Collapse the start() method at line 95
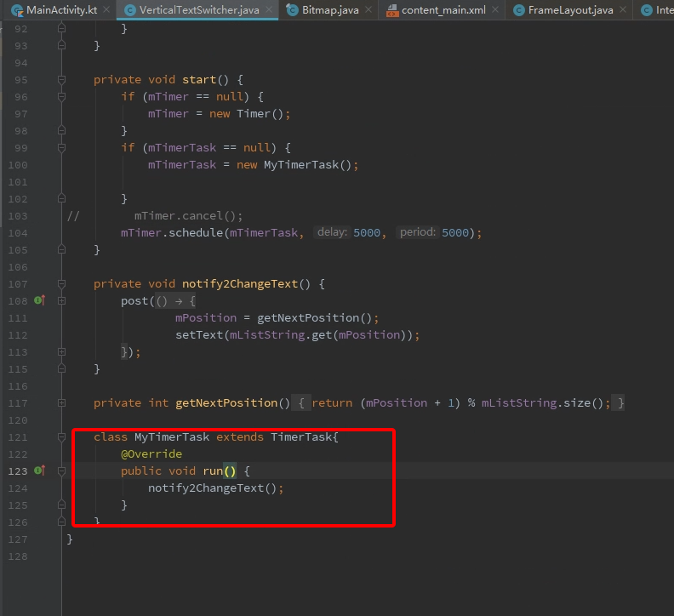Viewport: 674px width, 616px height. point(61,79)
